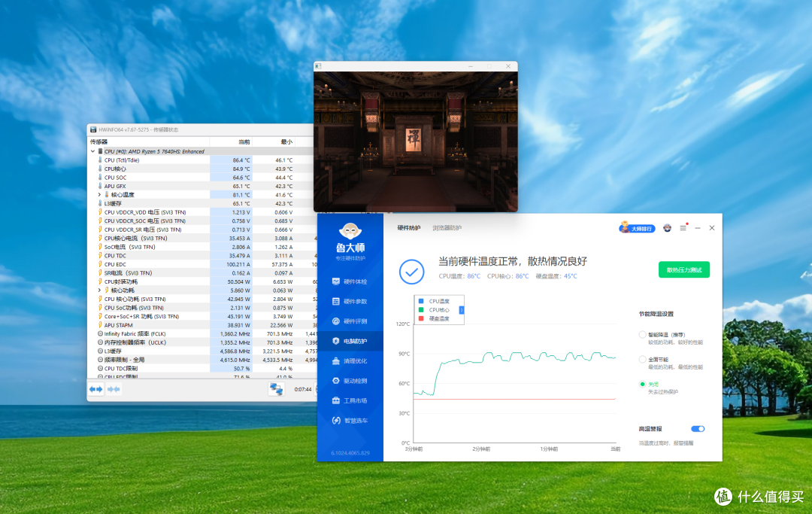Open the user avatar in Lu Master
Screen dimensions: 812x514
coord(667,228)
